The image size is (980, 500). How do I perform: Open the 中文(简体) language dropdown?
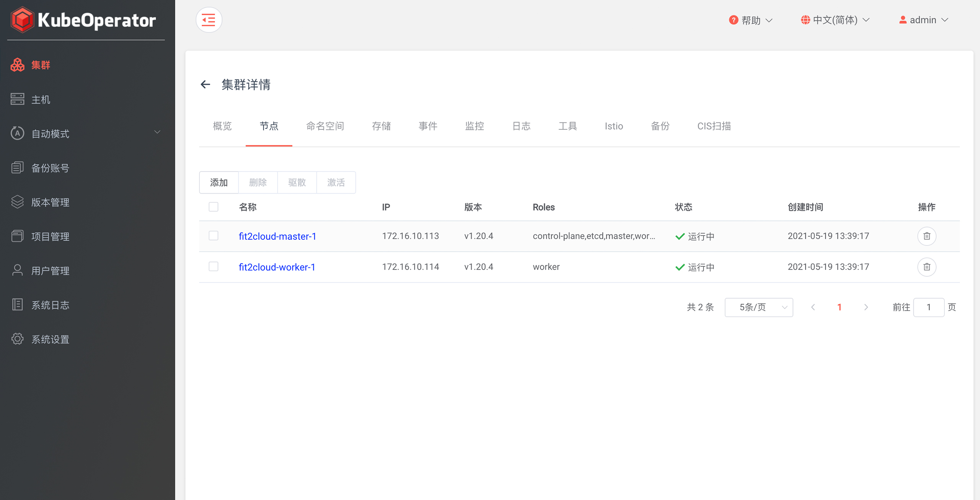[x=835, y=20]
